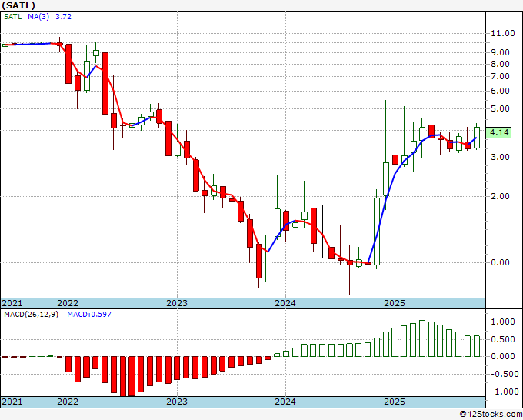Click the 9.00 price axis label

pyautogui.click(x=500, y=53)
